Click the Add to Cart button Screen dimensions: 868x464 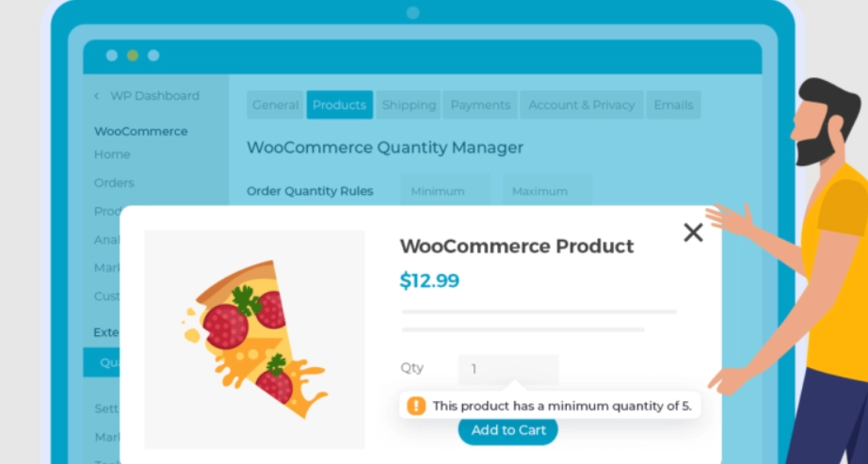(x=508, y=430)
